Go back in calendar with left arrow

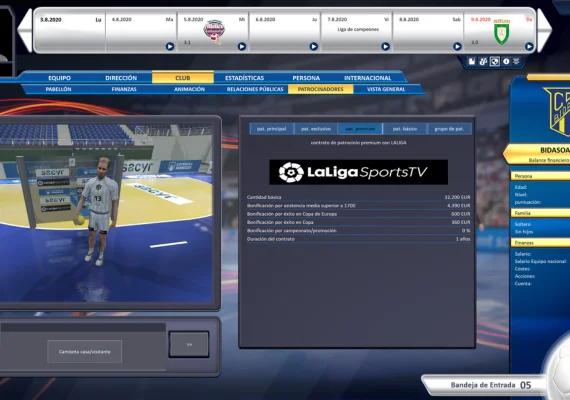[x=25, y=31]
